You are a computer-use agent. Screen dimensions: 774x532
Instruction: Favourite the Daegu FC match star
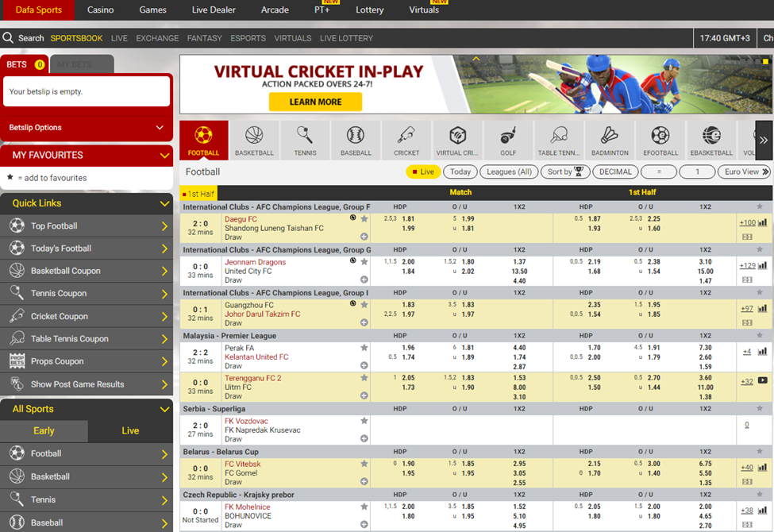point(364,219)
